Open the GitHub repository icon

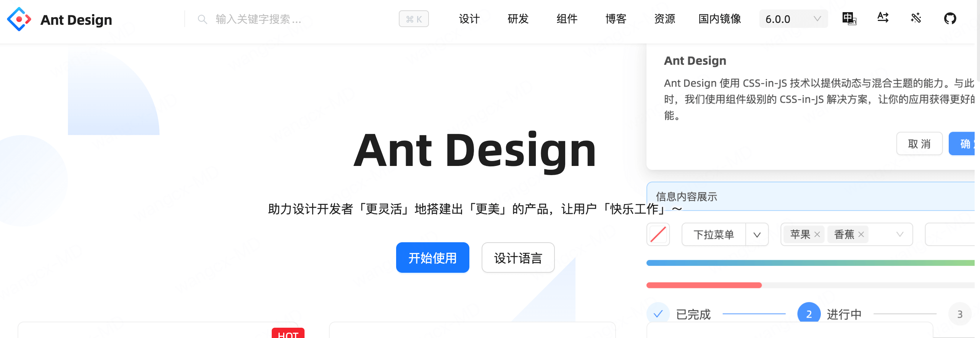(x=950, y=18)
